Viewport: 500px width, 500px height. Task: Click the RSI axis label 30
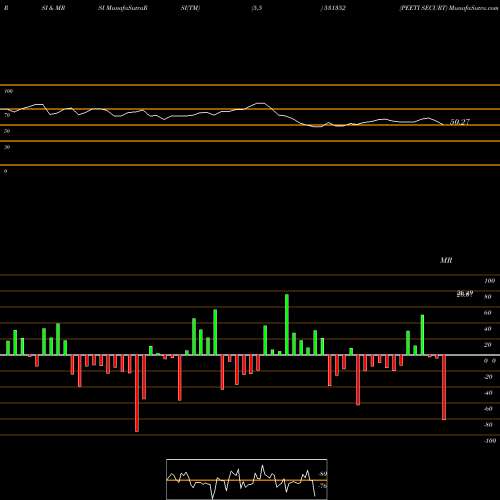[x=7, y=147]
